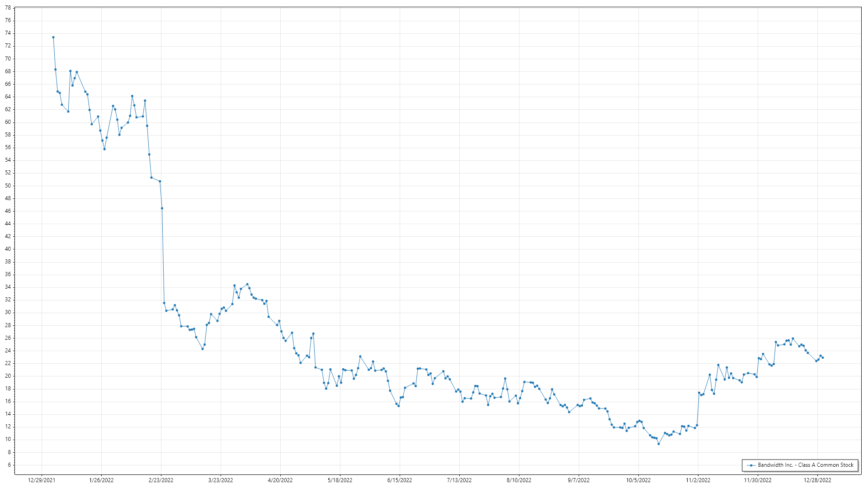Click the 12/28/2022 x-axis date label
Image resolution: width=868 pixels, height=488 pixels.
817,480
